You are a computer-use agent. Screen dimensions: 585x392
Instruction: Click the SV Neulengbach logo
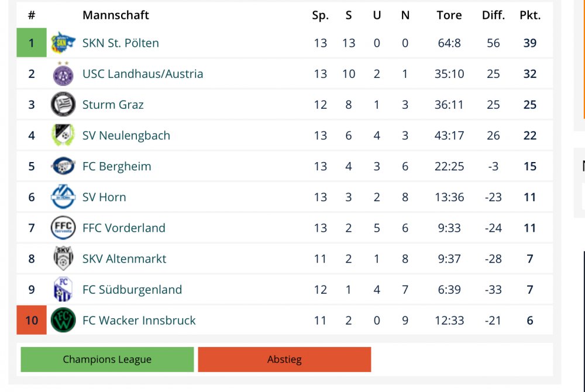tap(63, 135)
